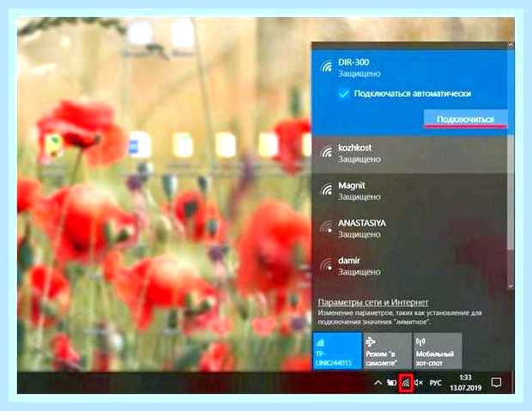The height and width of the screenshot is (411, 532).
Task: Toggle the Мобильный хот-спот tile
Action: tap(437, 351)
